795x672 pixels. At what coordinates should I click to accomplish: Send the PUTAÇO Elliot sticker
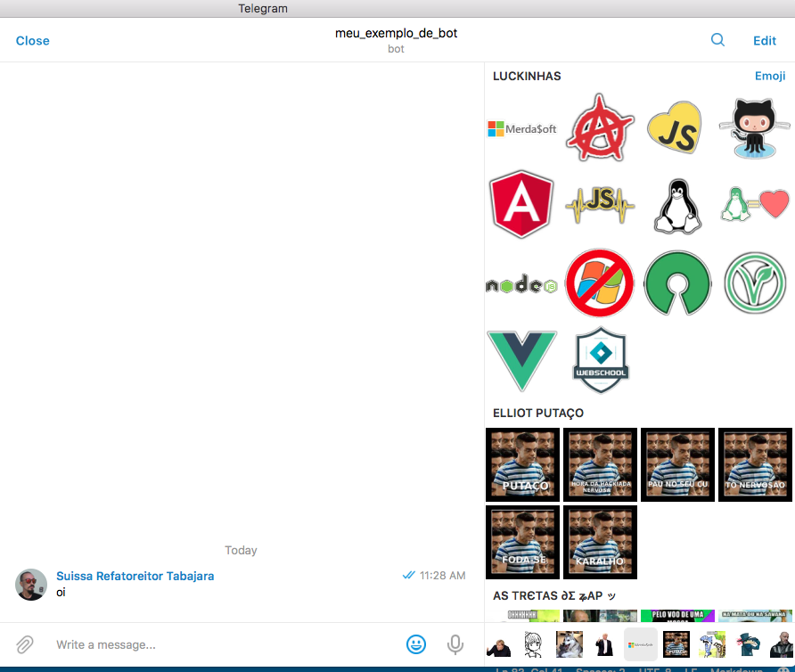[x=523, y=464]
